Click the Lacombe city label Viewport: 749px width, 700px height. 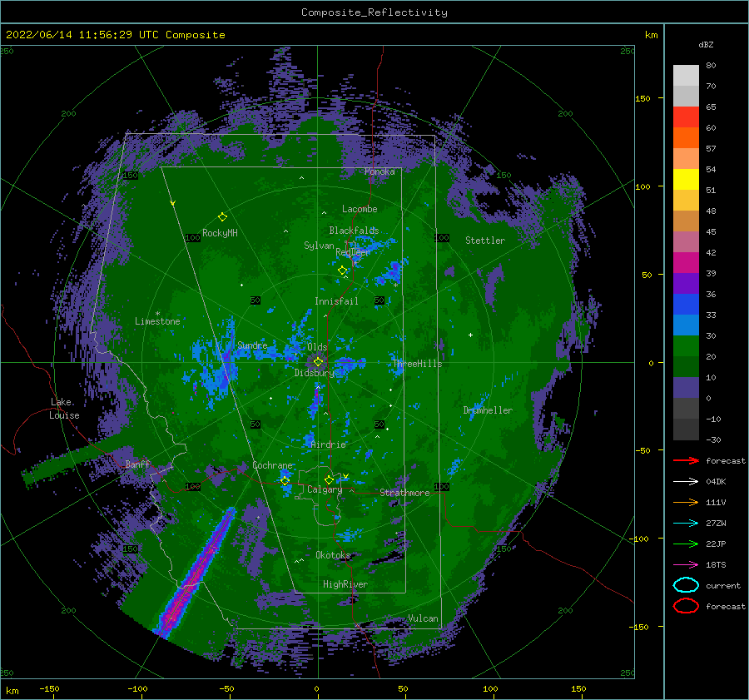click(x=360, y=209)
